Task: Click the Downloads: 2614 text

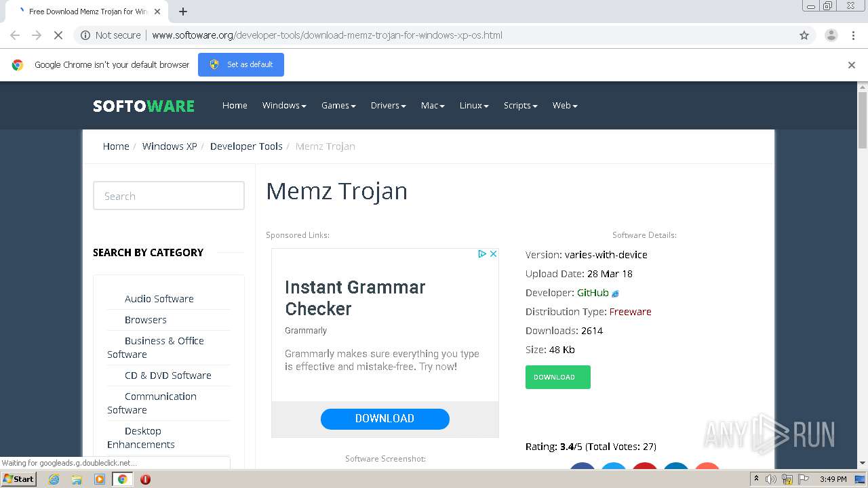Action: pyautogui.click(x=564, y=331)
